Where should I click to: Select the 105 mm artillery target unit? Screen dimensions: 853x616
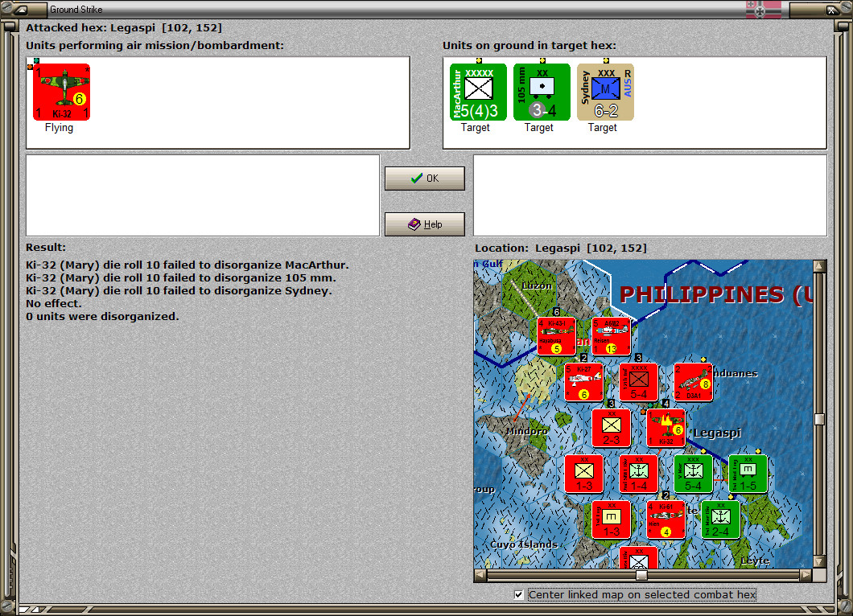coord(542,92)
